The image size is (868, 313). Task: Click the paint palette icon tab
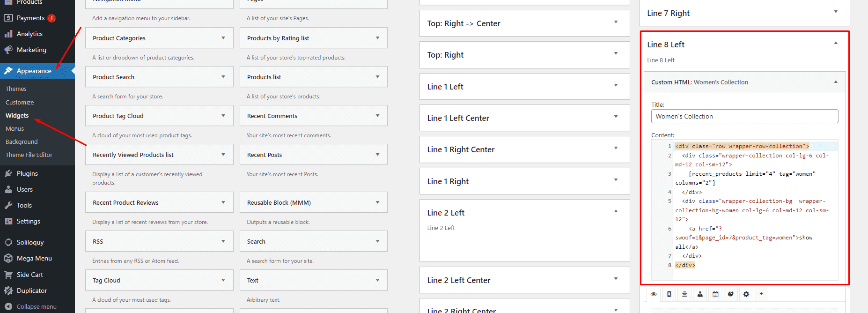point(731,294)
